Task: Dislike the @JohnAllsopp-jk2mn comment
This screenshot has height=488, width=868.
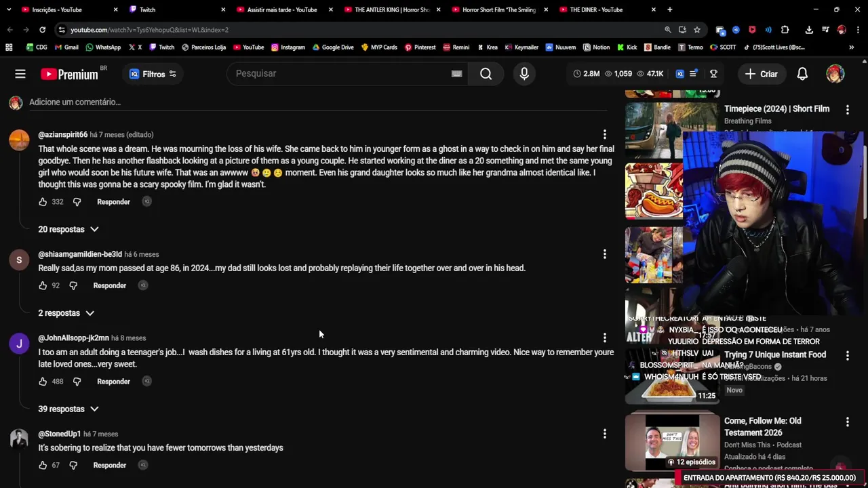Action: click(x=77, y=382)
